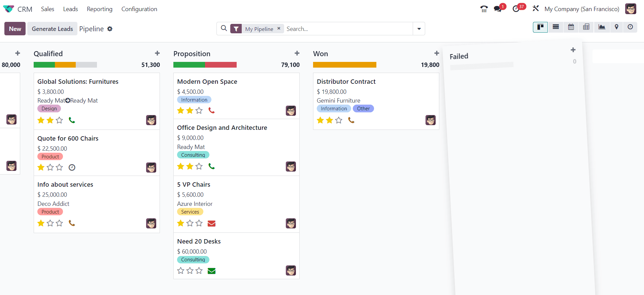
Task: Click the orange segment of Qualified progress bar
Action: (x=65, y=65)
